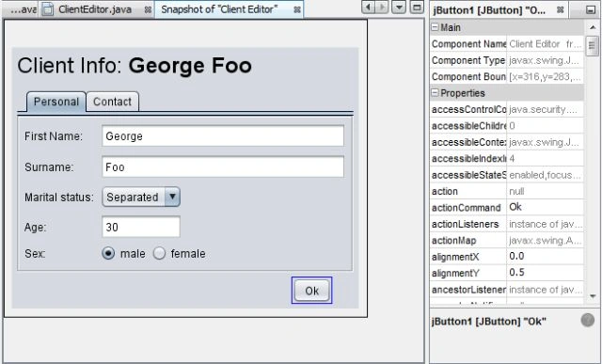
Task: Close the jButton1 properties tab
Action: [x=561, y=10]
